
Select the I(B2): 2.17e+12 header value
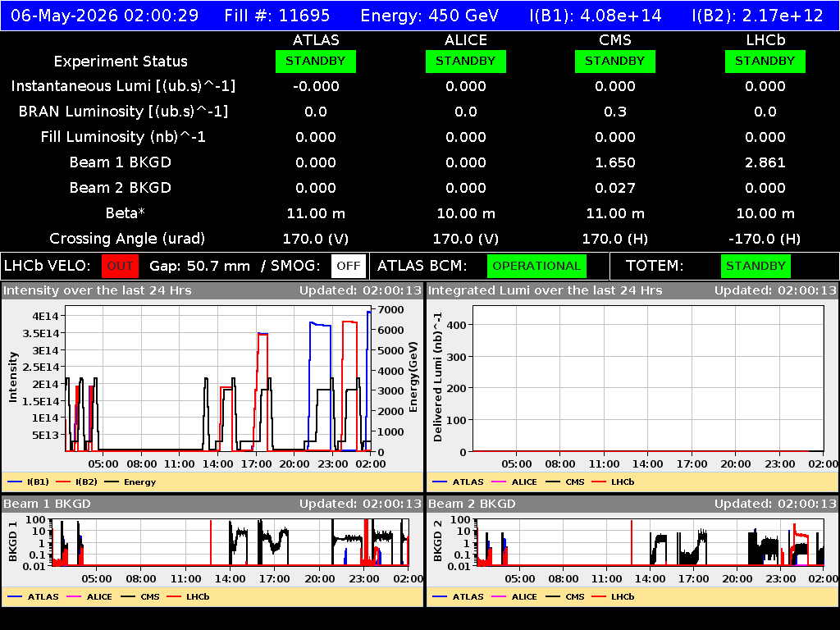[757, 15]
